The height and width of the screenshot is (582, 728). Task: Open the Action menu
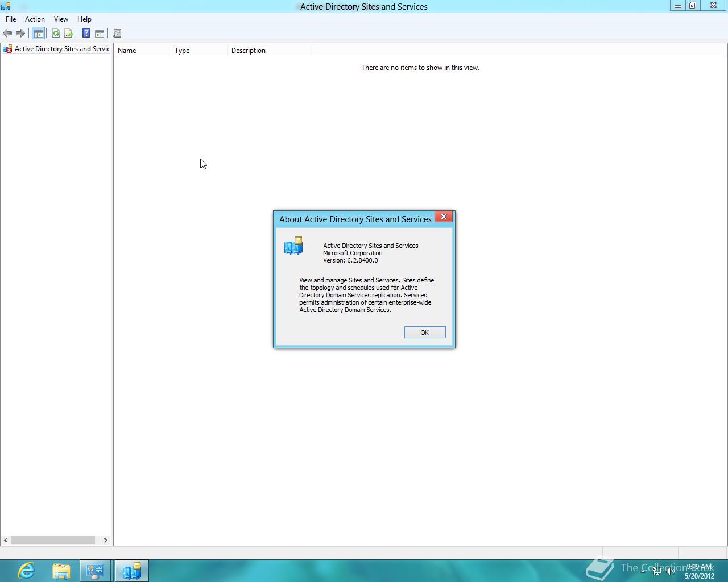pos(35,19)
